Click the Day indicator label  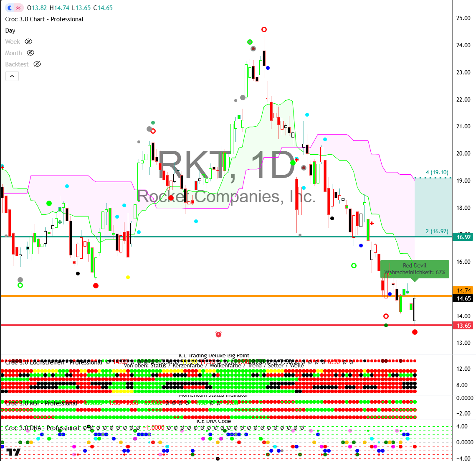point(10,31)
